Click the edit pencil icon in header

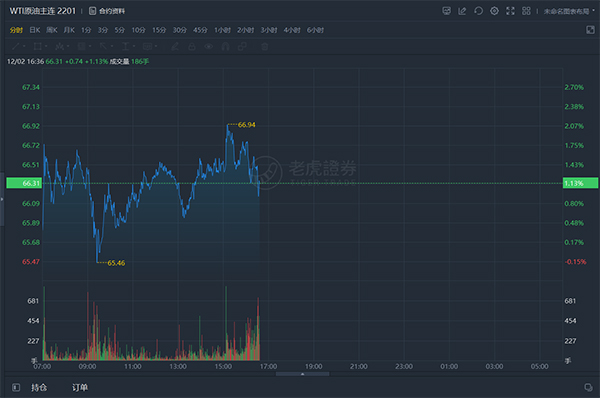click(x=462, y=11)
